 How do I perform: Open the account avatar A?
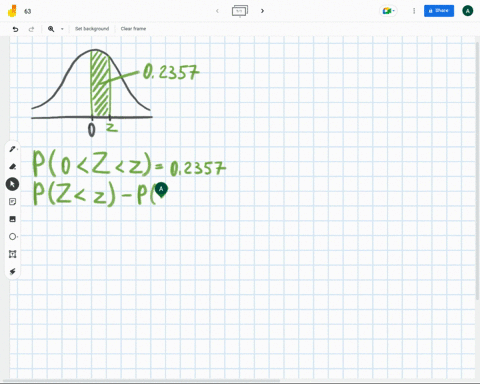[x=468, y=11]
